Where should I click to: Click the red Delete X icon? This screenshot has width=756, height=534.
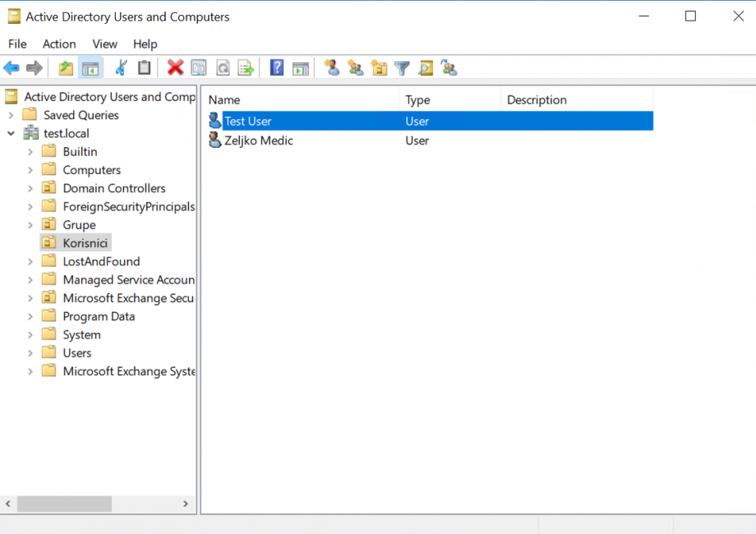(175, 67)
